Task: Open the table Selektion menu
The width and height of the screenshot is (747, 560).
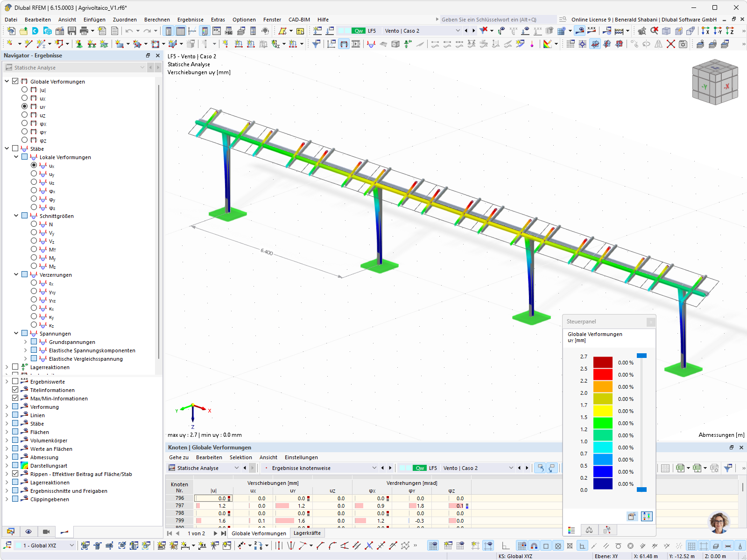Action: (240, 457)
